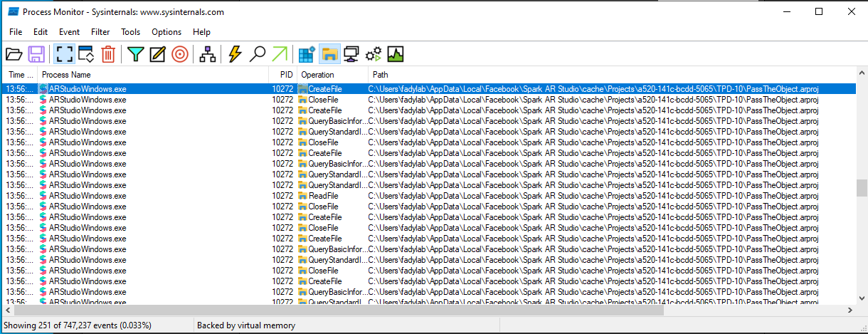Toggle Show Profiling Events
868x334 pixels.
click(395, 53)
